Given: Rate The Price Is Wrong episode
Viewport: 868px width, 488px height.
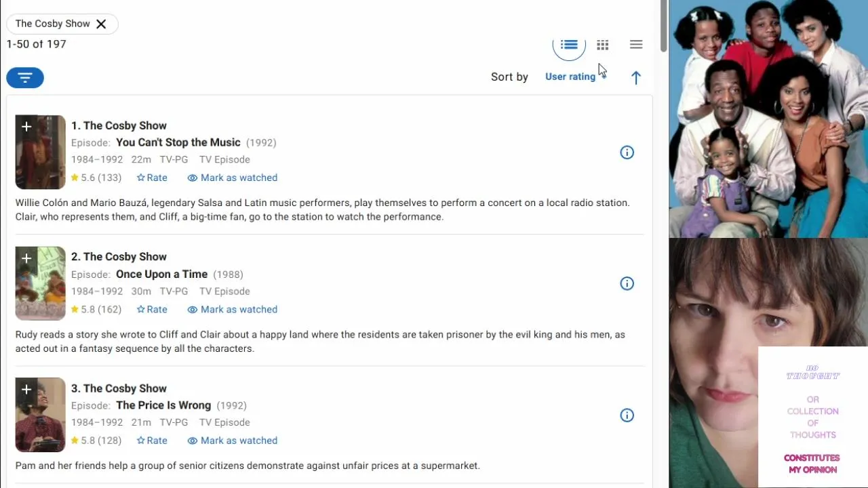Looking at the screenshot, I should coord(152,441).
